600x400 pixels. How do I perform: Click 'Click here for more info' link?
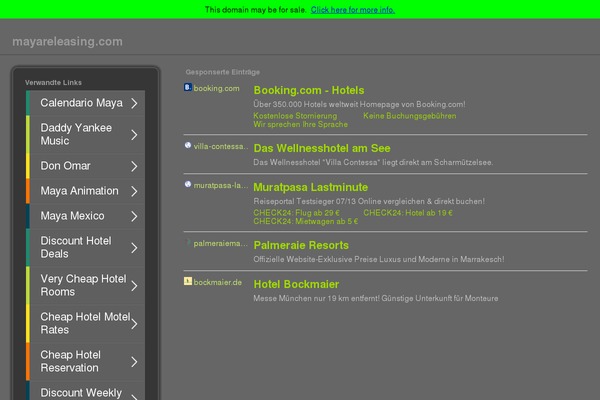(x=353, y=10)
